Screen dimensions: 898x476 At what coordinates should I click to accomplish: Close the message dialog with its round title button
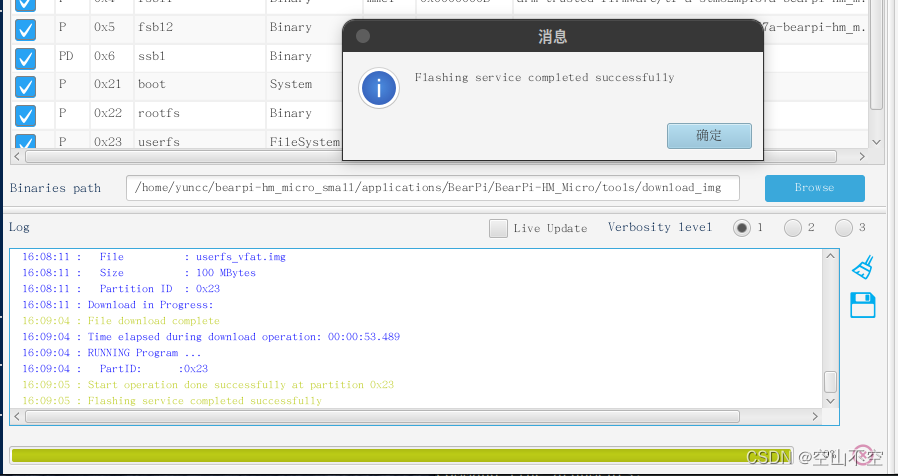(x=363, y=36)
